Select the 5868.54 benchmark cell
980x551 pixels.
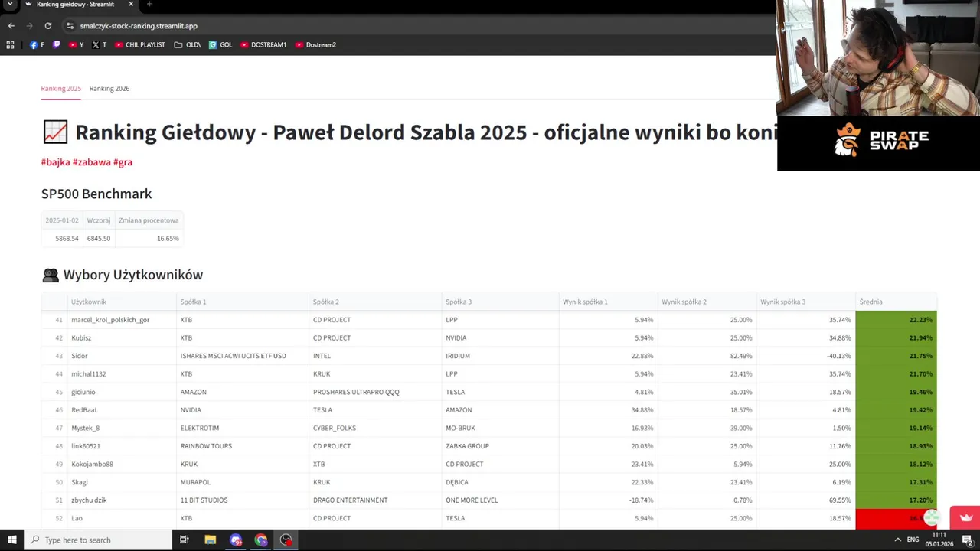pos(62,239)
